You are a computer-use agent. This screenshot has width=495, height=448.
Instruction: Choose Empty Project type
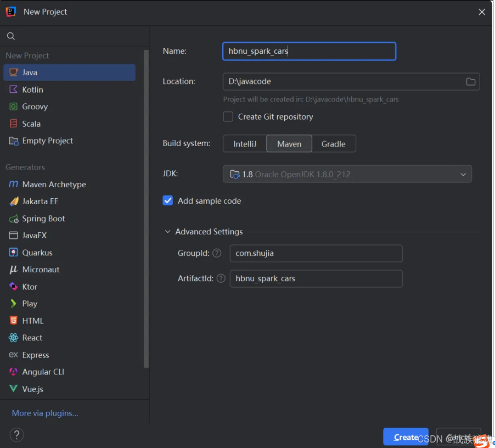tap(70, 141)
